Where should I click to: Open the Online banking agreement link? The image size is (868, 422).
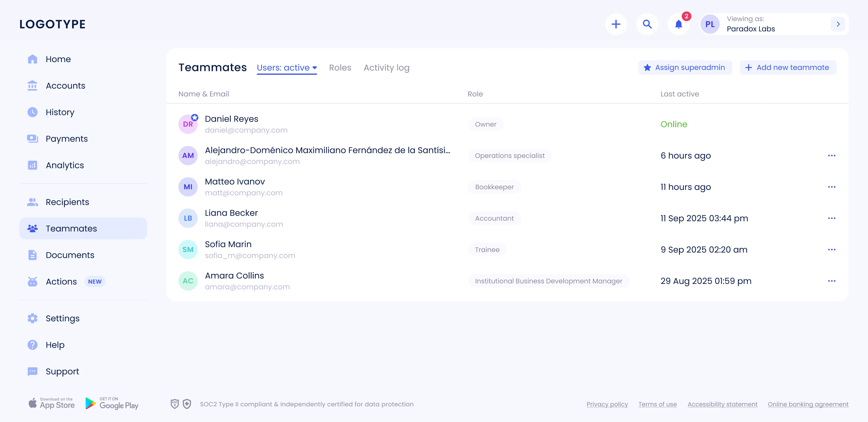tap(808, 404)
